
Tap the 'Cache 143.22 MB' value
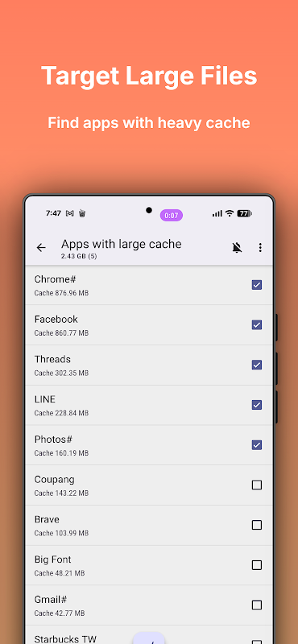[61, 493]
